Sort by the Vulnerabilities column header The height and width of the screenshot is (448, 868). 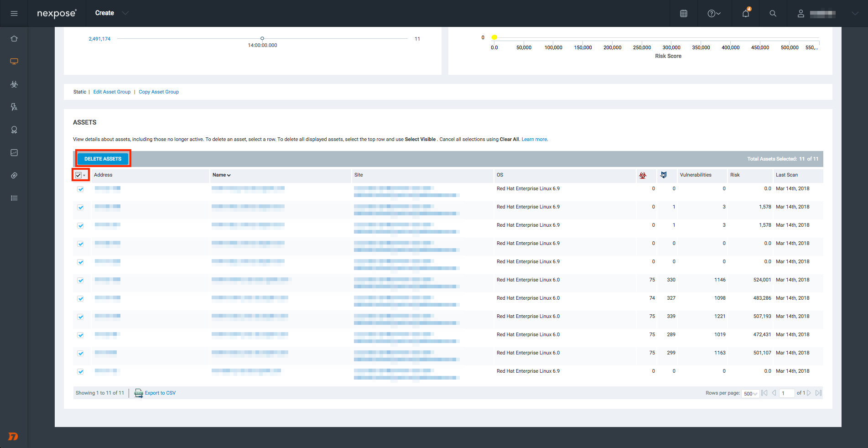click(x=696, y=175)
